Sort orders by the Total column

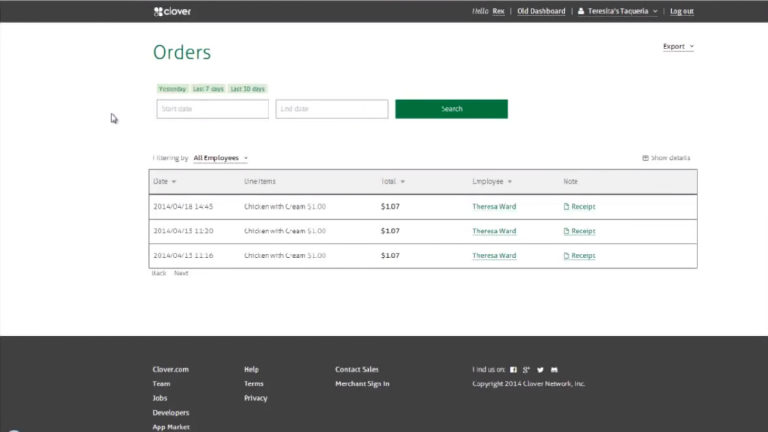[x=393, y=182]
